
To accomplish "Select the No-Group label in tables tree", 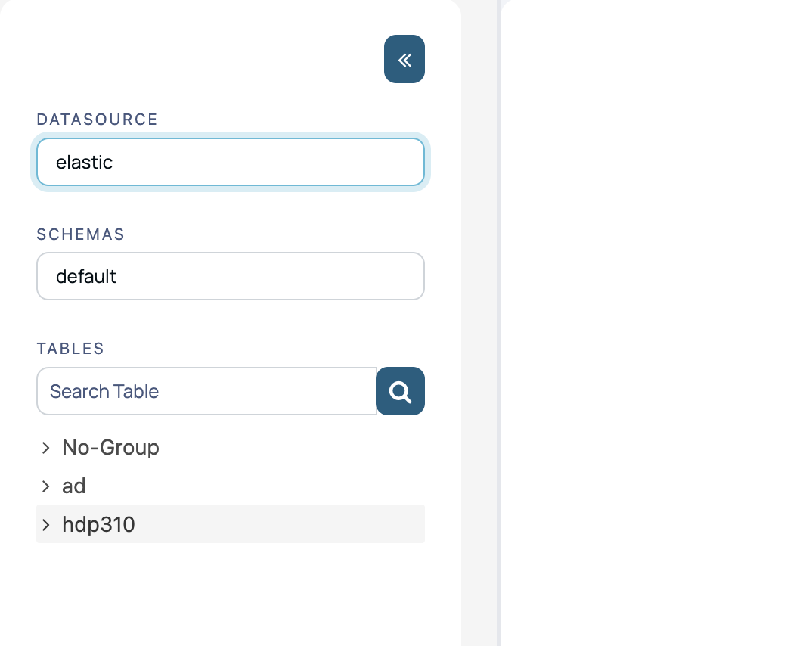I will click(110, 448).
